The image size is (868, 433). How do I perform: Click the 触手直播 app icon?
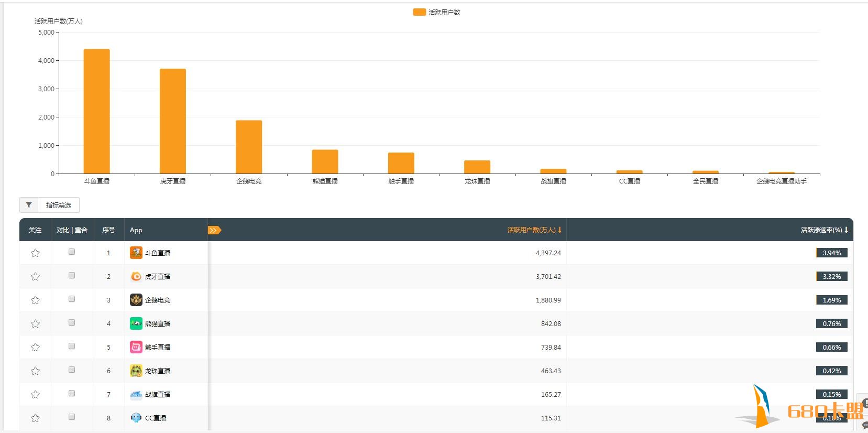point(136,347)
